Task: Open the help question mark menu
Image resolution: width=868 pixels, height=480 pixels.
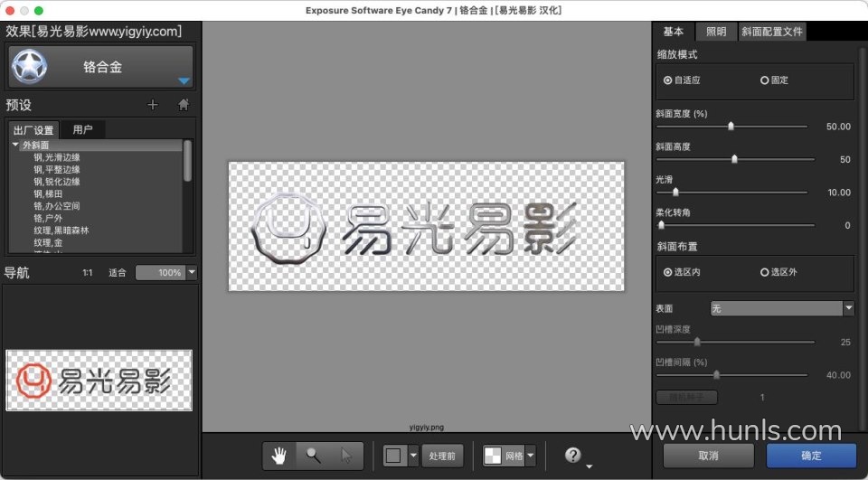Action: pyautogui.click(x=573, y=455)
